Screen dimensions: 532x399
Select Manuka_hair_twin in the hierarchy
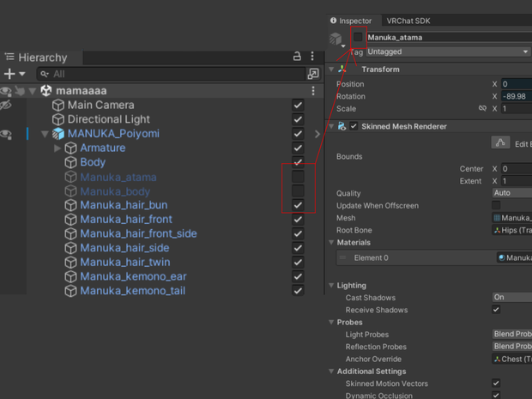(125, 263)
